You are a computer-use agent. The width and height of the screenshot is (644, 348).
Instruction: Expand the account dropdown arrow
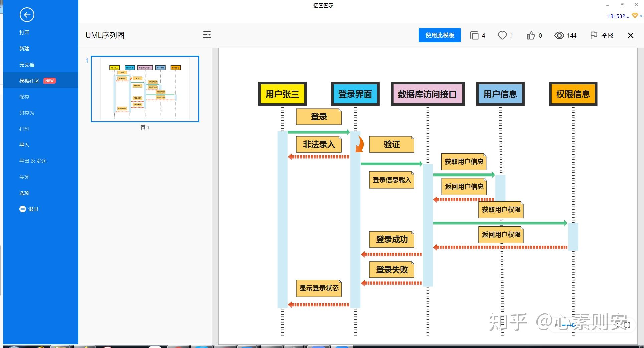click(641, 16)
